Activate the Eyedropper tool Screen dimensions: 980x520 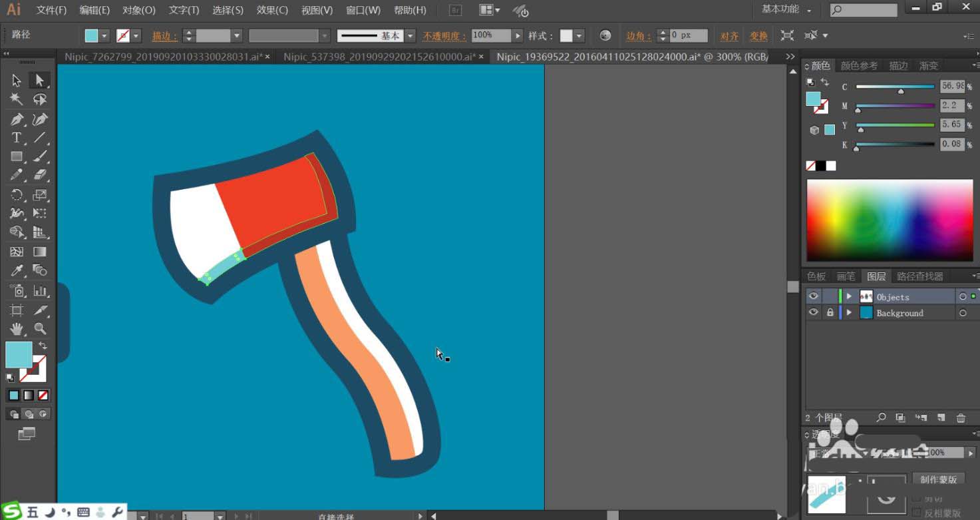pyautogui.click(x=16, y=270)
